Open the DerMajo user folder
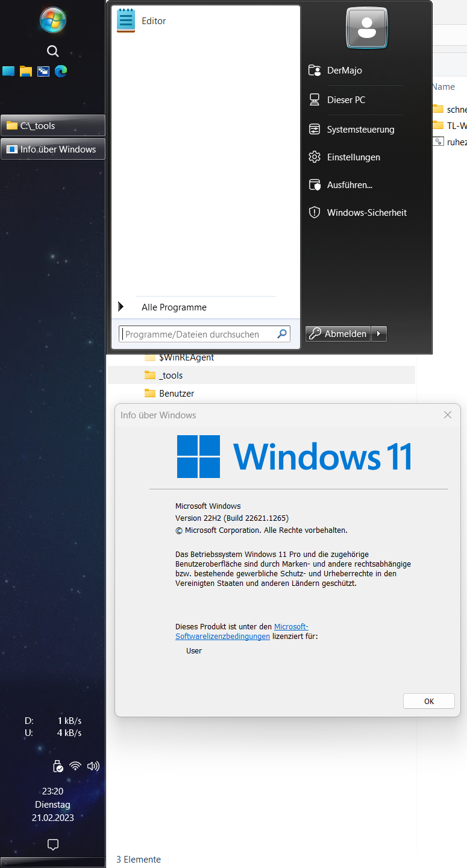 coord(344,71)
